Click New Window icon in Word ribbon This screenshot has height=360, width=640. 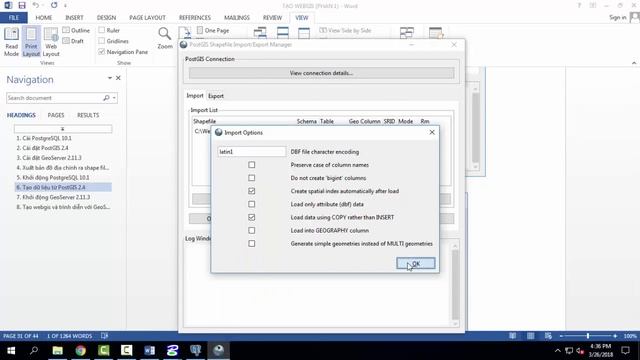coord(260,33)
